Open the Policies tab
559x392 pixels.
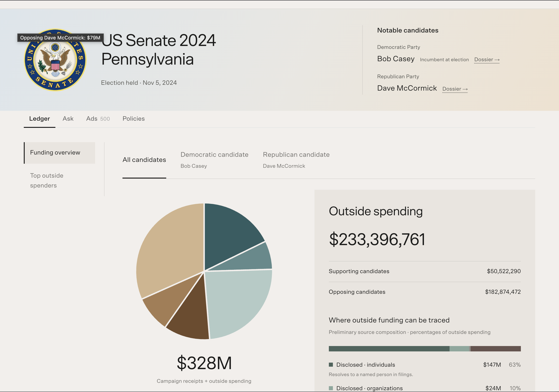point(134,119)
